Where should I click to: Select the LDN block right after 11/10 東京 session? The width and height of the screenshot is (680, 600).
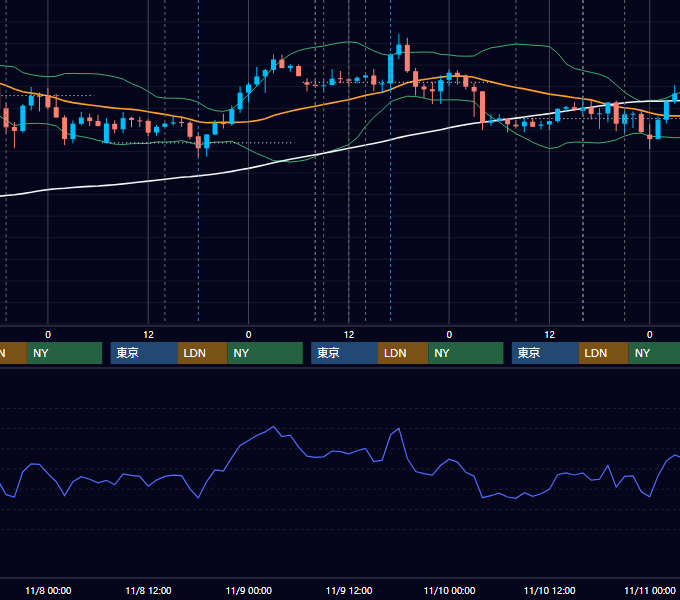tap(604, 353)
